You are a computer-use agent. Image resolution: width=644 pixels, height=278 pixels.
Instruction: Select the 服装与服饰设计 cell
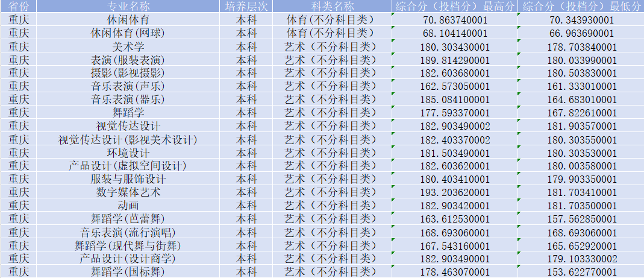click(x=128, y=179)
